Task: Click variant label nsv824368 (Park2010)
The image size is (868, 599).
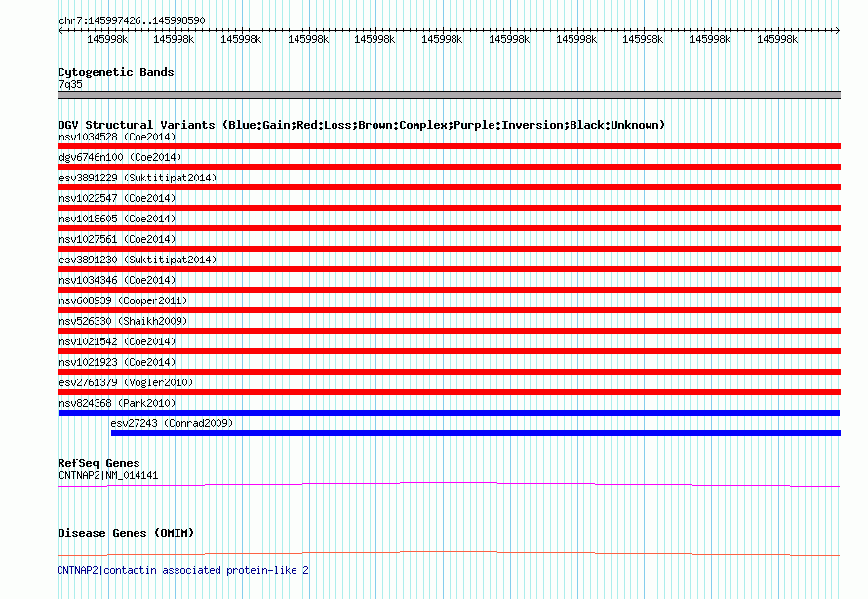Action: [x=117, y=403]
